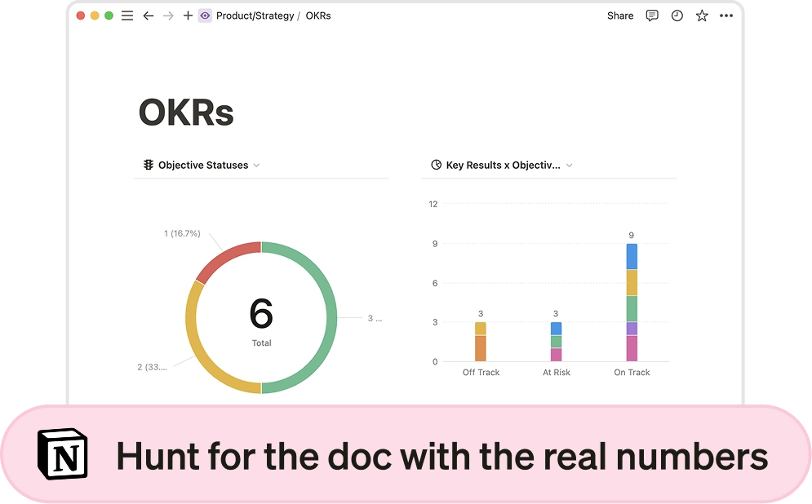Click the Off Track bar

pyautogui.click(x=481, y=342)
